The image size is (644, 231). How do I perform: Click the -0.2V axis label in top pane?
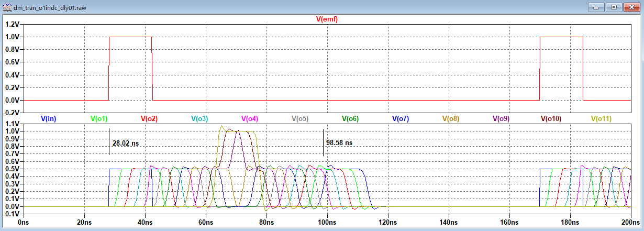point(11,113)
